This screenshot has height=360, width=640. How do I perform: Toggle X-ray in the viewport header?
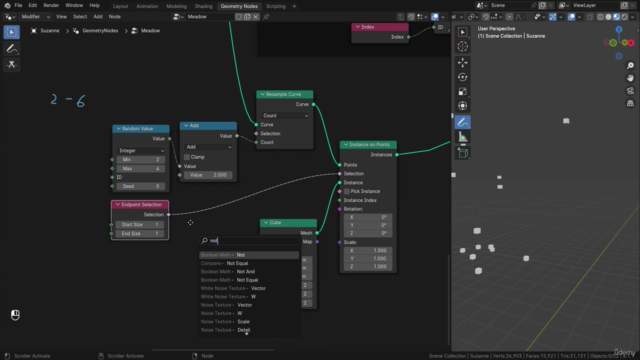point(589,17)
